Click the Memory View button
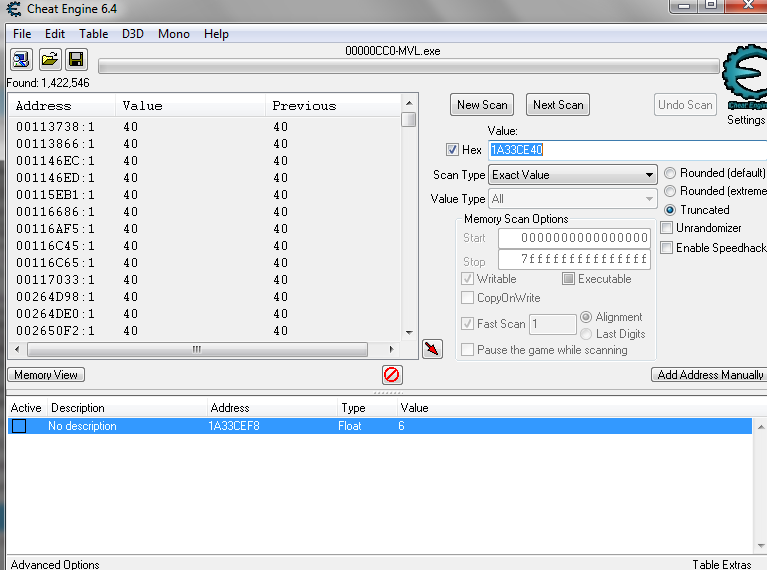This screenshot has height=570, width=767. click(x=46, y=375)
